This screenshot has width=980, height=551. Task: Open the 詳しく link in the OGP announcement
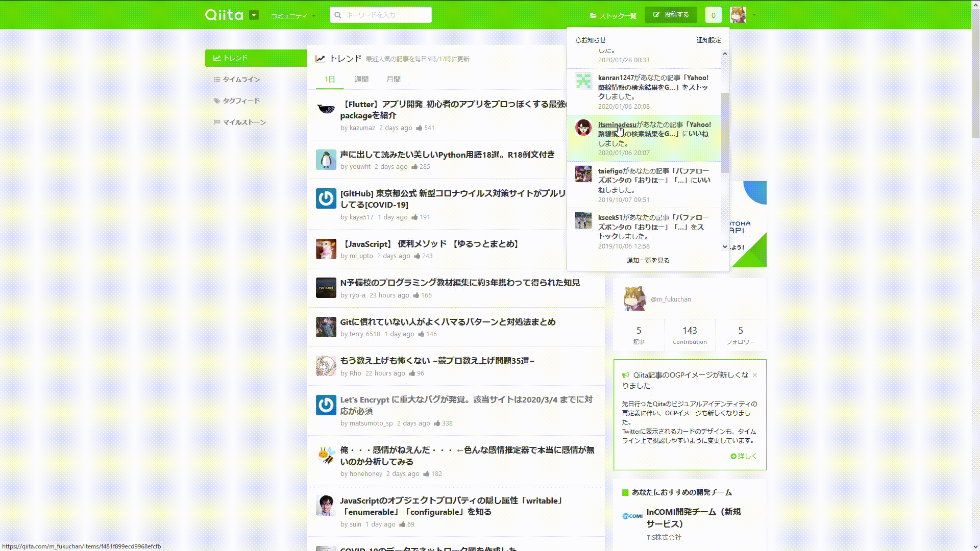click(743, 457)
